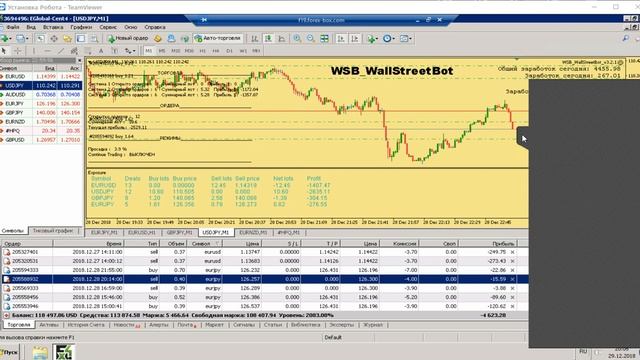Switch chart timeframe to H4

[x=216, y=51]
